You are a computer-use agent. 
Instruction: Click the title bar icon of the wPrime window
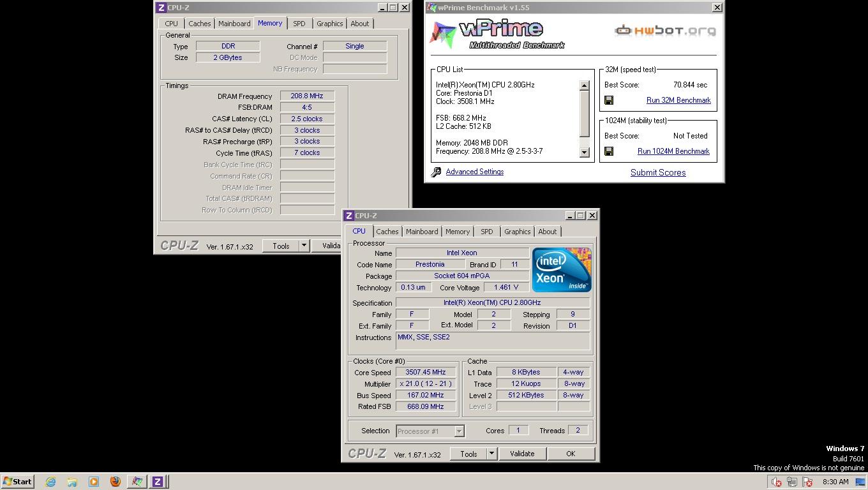click(x=432, y=8)
